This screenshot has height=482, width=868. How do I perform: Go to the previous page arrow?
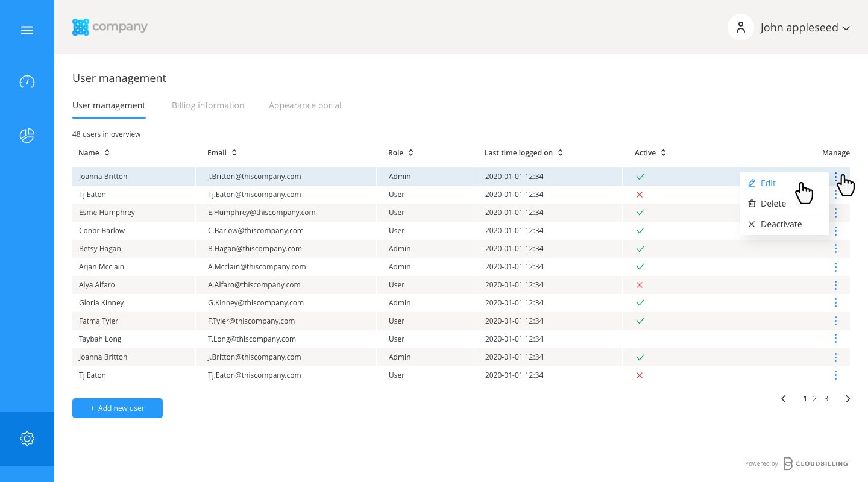(x=784, y=399)
